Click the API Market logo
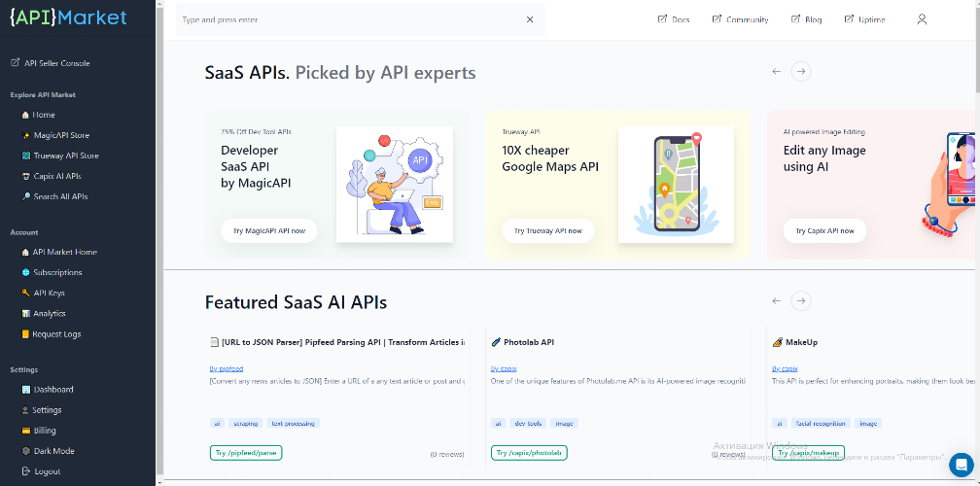 pos(69,17)
